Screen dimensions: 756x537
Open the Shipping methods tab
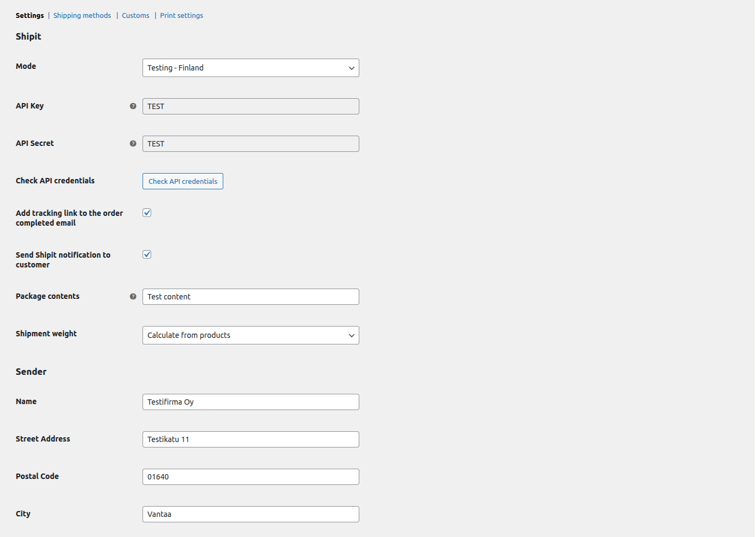82,16
